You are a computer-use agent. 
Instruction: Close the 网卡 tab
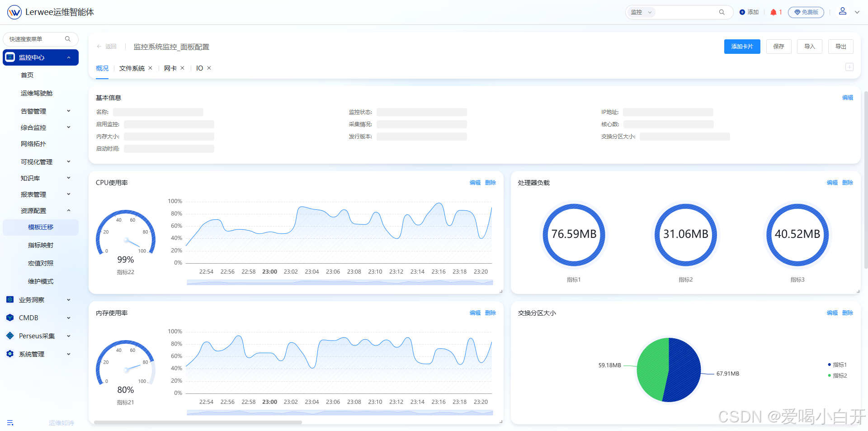pyautogui.click(x=182, y=68)
